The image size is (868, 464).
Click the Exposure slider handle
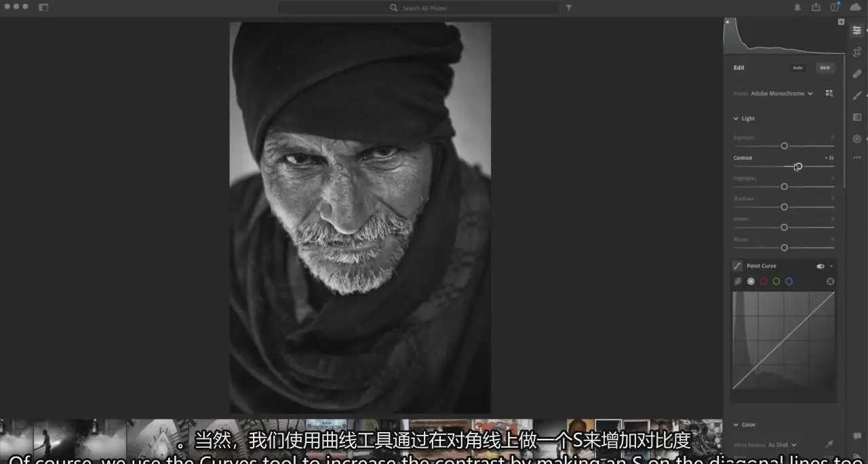(784, 146)
